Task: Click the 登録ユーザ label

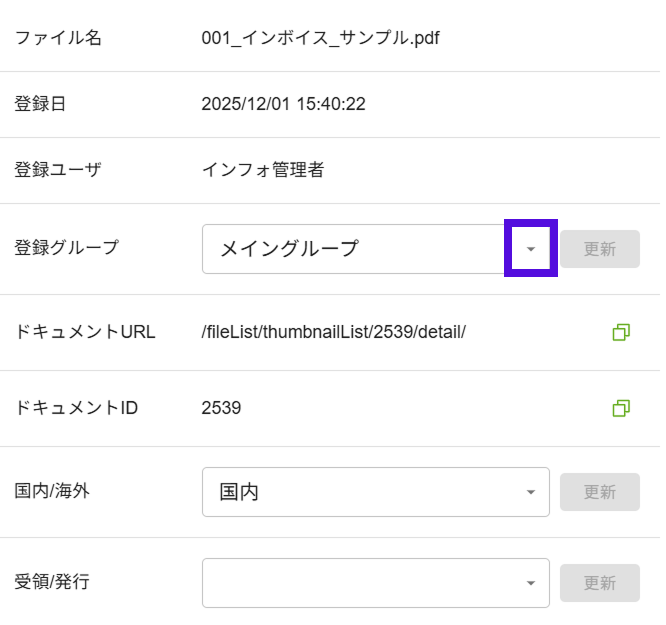Action: pyautogui.click(x=58, y=170)
